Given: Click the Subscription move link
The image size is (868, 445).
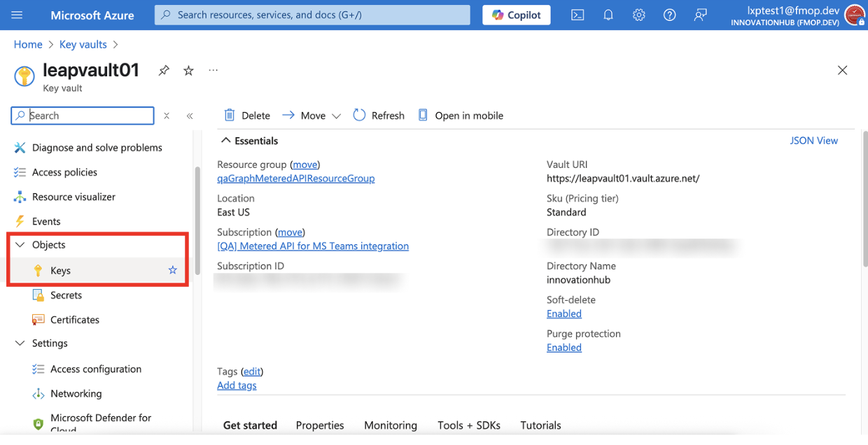Looking at the screenshot, I should click(290, 232).
